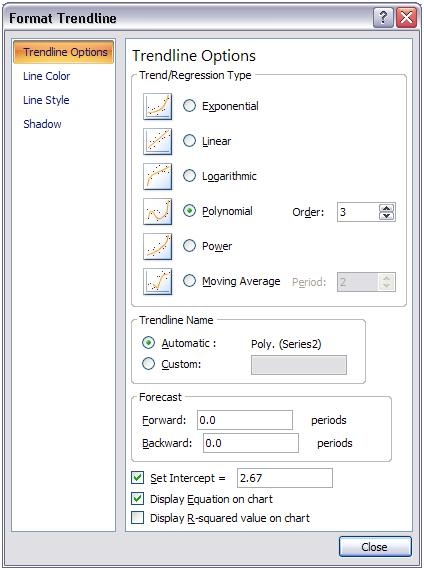Image resolution: width=424 pixels, height=570 pixels.
Task: Uncheck Set Intercept checkbox
Action: coord(137,477)
